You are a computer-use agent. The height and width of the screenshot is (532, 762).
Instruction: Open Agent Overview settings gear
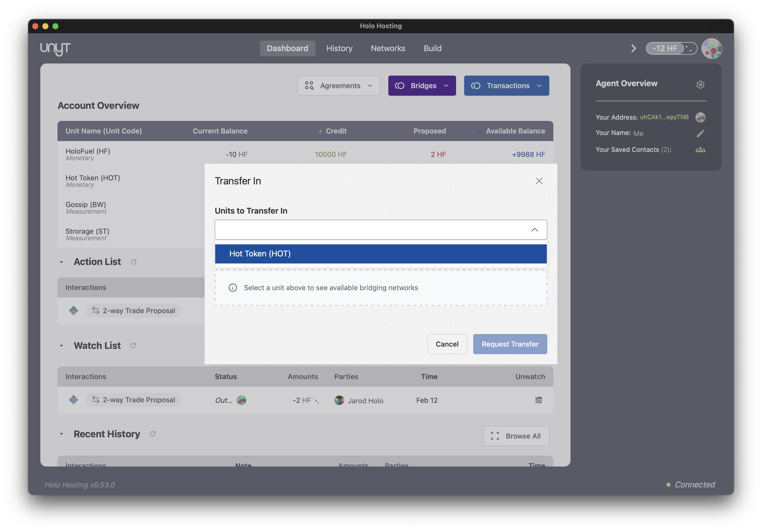point(700,85)
